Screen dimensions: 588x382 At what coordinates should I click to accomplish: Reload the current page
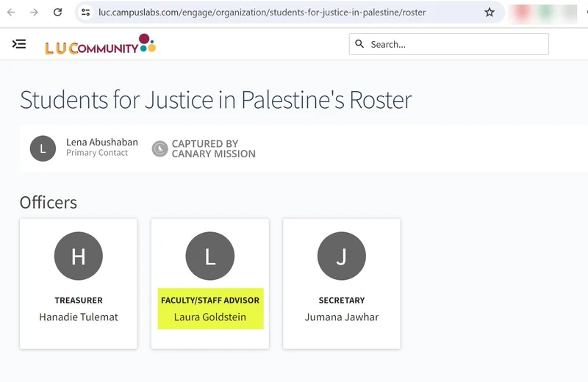57,12
